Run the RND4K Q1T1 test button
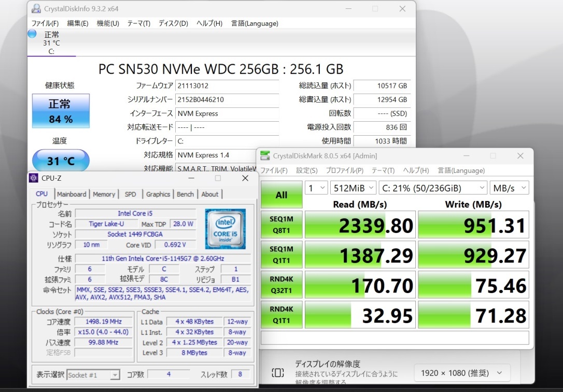563x392 pixels. (281, 314)
